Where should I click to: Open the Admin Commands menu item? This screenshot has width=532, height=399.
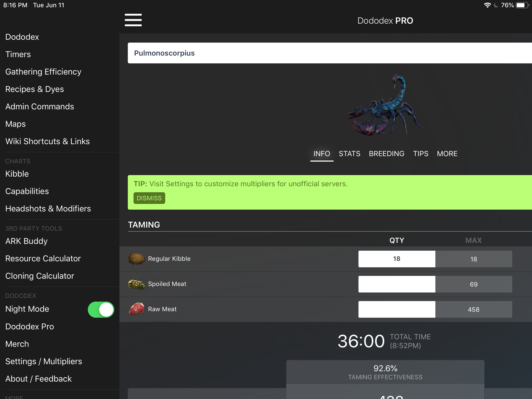point(39,107)
